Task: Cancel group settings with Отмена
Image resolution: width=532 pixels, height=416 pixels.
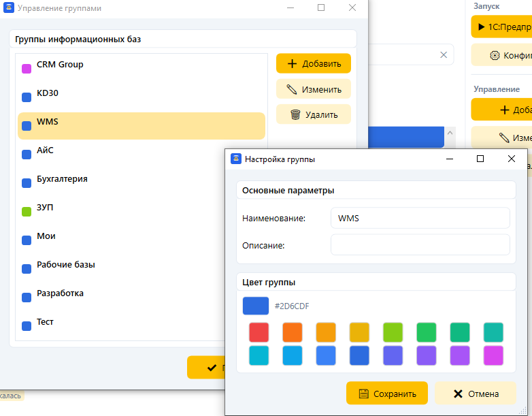Action: [x=476, y=394]
